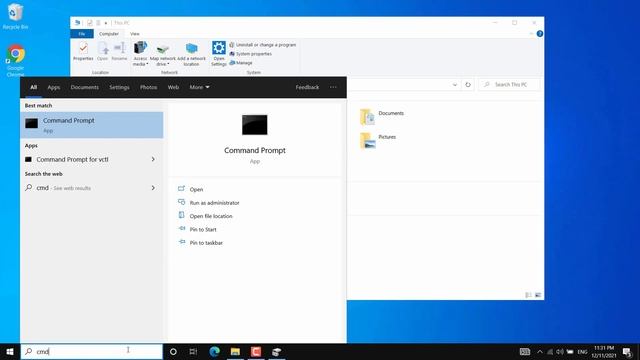Click the taskbar search box containing cmd

(x=91, y=351)
